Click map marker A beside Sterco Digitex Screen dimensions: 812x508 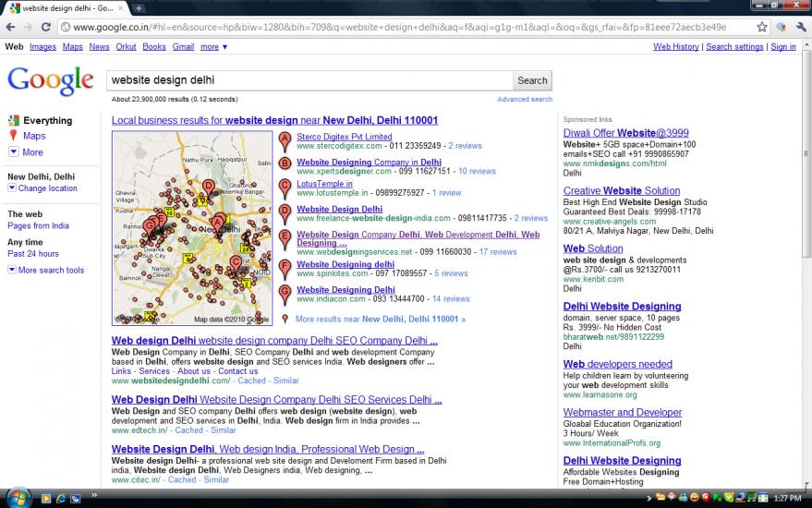(285, 141)
